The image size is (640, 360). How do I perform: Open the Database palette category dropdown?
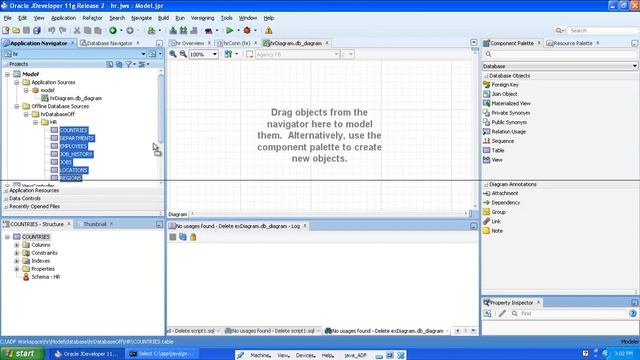click(x=635, y=66)
